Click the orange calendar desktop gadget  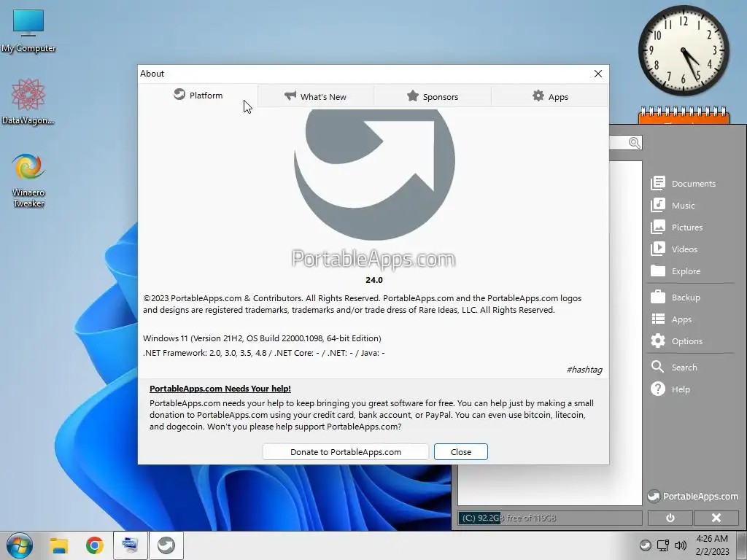tap(684, 115)
